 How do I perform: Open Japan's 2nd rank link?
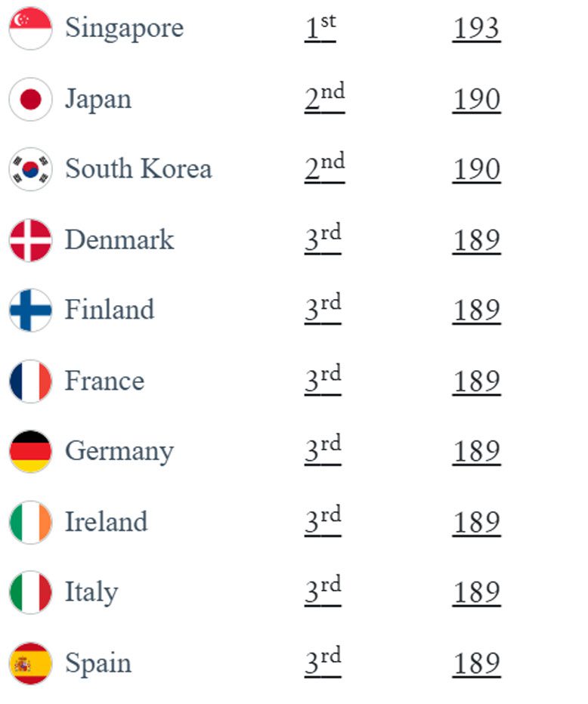pos(324,98)
